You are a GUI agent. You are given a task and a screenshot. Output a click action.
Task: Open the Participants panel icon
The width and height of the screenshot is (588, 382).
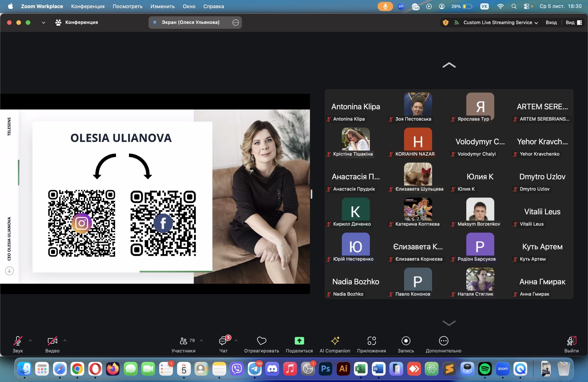coord(183,341)
